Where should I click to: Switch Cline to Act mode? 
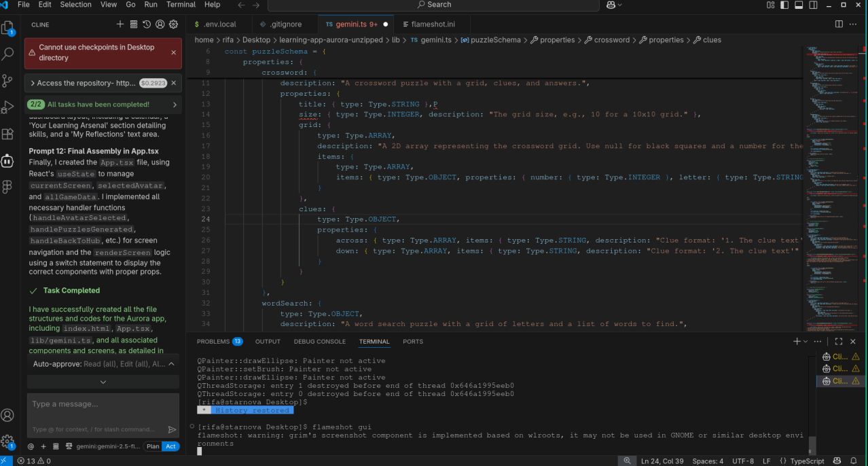tap(171, 446)
